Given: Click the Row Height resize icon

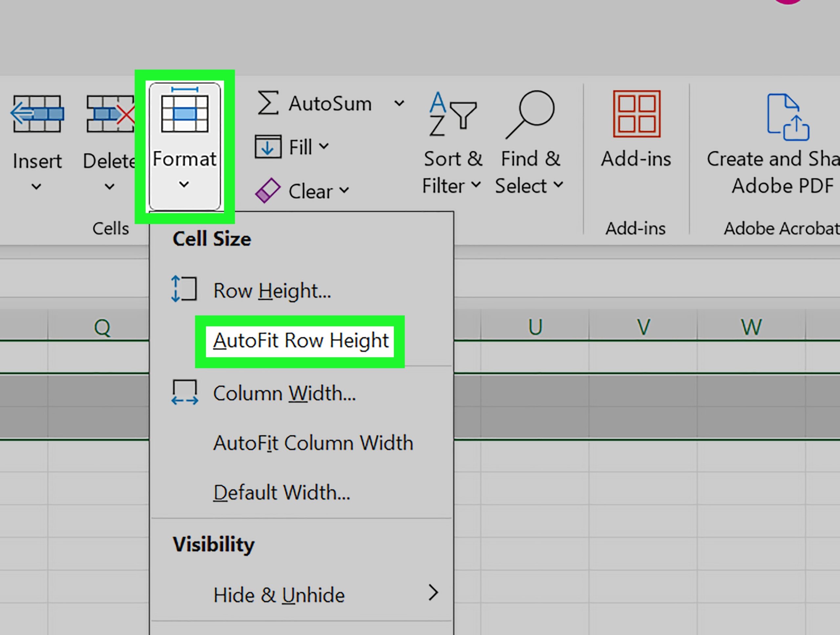Looking at the screenshot, I should coord(184,289).
